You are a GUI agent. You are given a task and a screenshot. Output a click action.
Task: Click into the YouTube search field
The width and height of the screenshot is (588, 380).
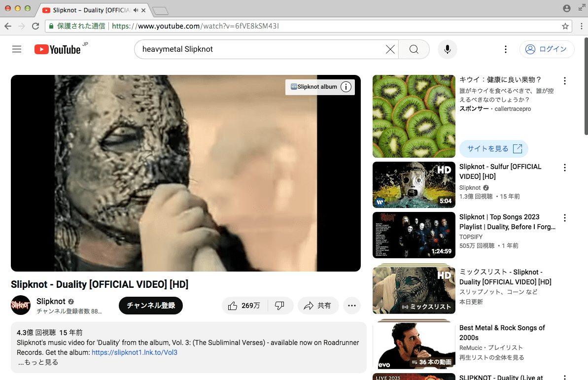point(262,49)
